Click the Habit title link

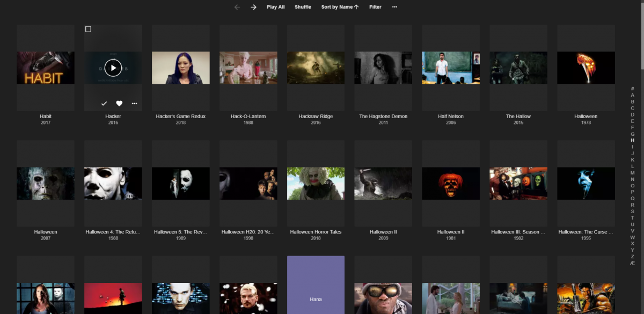coord(46,116)
